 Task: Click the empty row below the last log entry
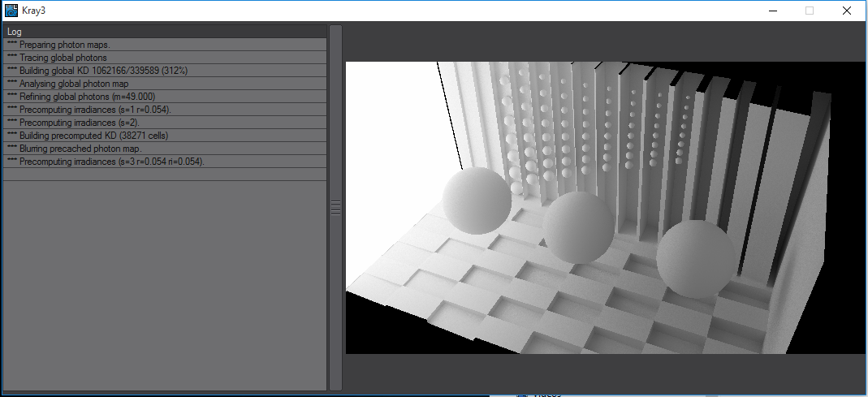(165, 175)
